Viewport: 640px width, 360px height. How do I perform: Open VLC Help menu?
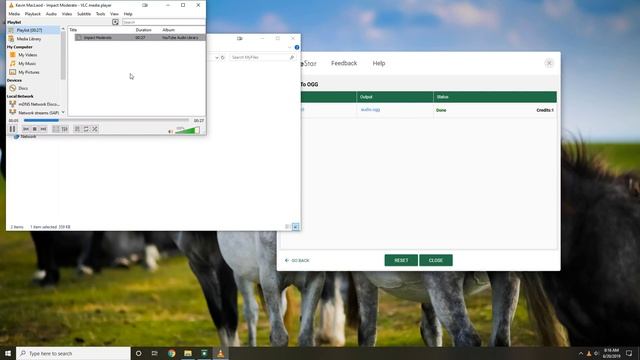(x=128, y=14)
